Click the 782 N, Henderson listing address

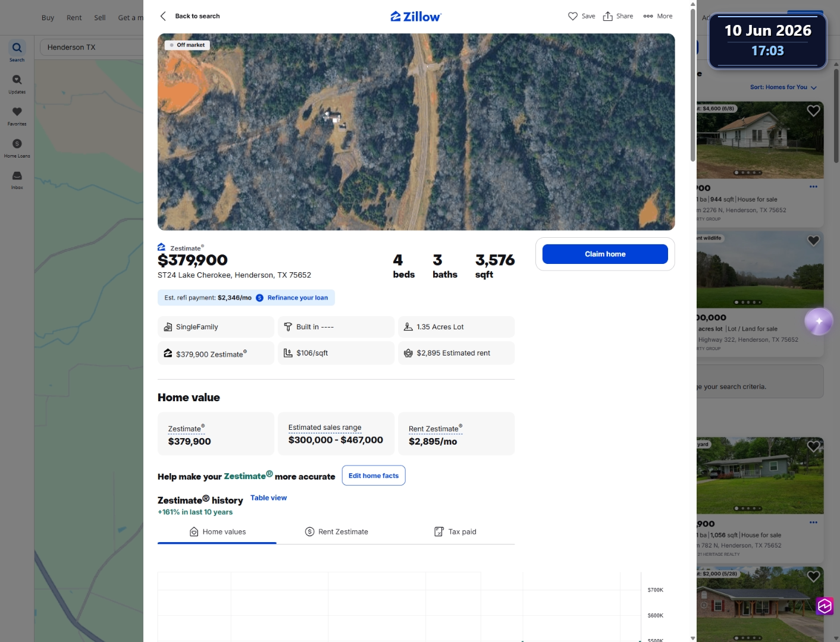739,546
